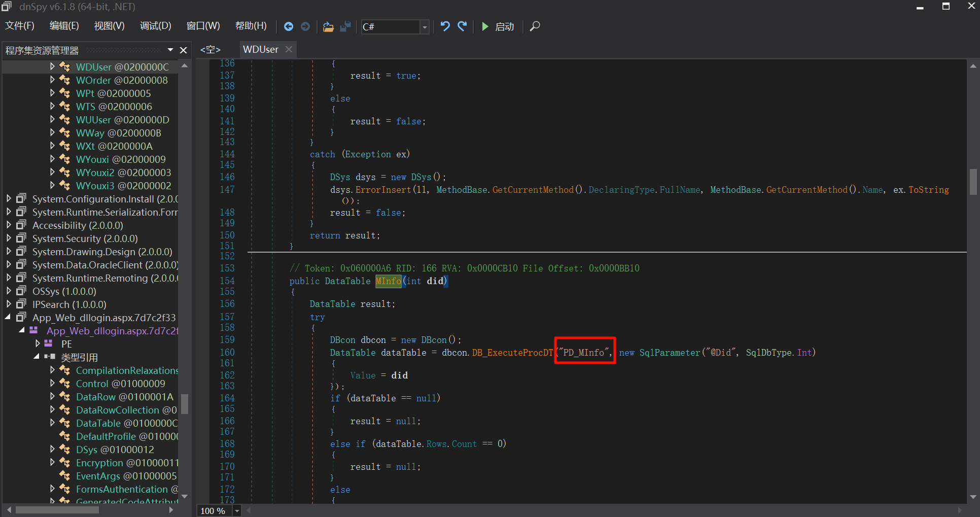Open the 调试(D) debug menu
This screenshot has width=980, height=517.
(155, 26)
